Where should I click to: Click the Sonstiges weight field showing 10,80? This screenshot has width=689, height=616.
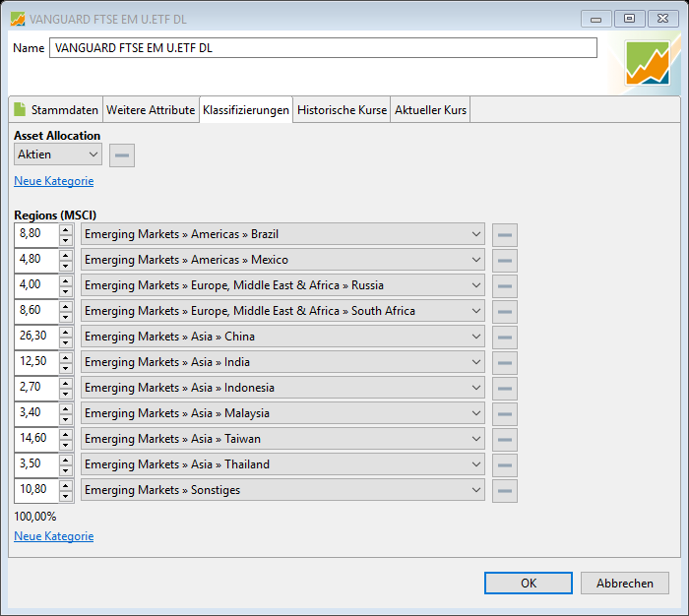(36, 490)
